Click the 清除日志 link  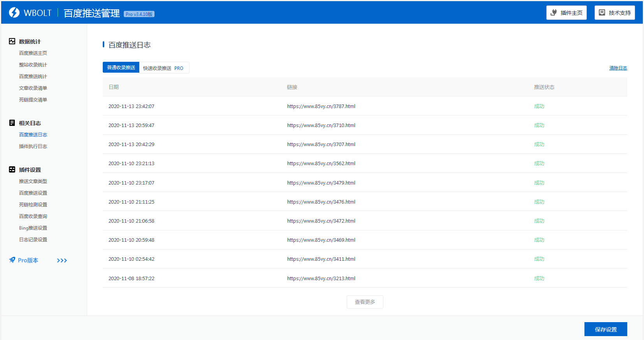tap(618, 68)
